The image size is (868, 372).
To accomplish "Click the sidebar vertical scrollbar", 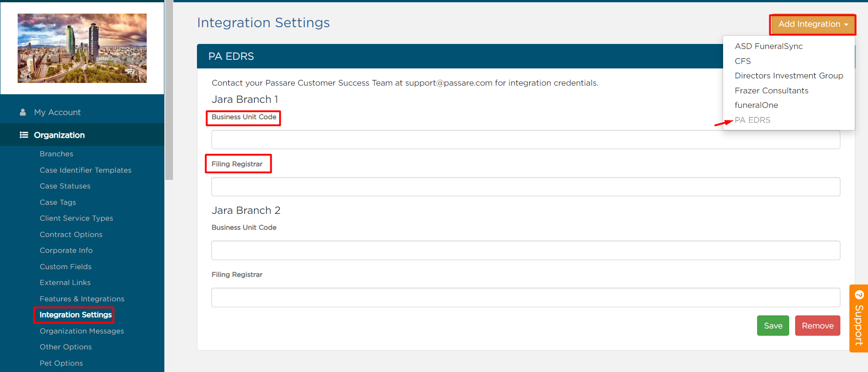I will click(x=169, y=91).
